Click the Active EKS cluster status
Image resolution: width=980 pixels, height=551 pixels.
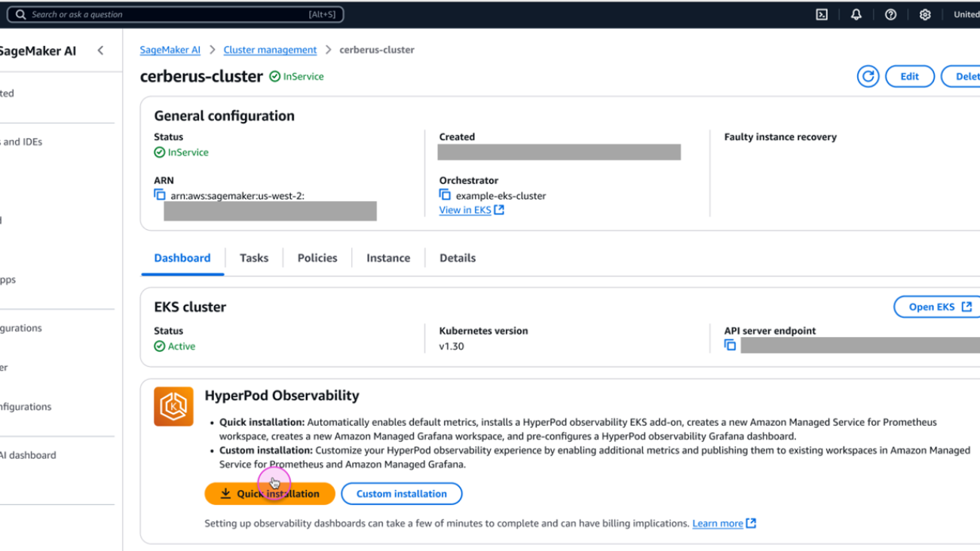(175, 347)
